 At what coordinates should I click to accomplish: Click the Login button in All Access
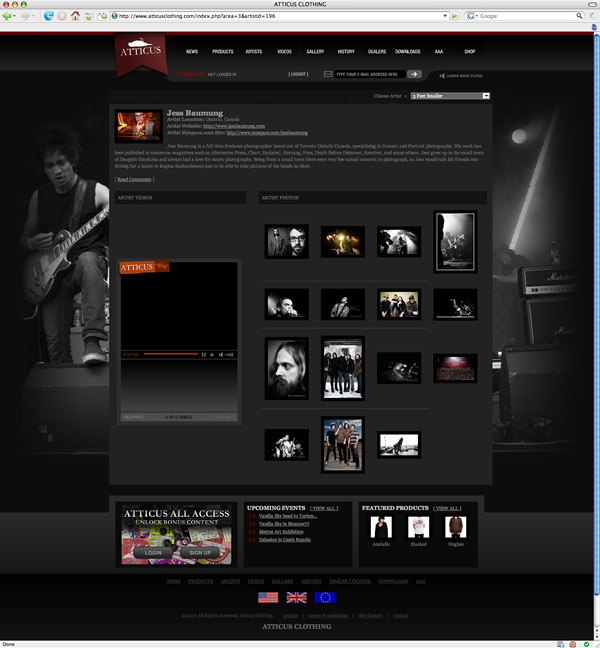[153, 552]
